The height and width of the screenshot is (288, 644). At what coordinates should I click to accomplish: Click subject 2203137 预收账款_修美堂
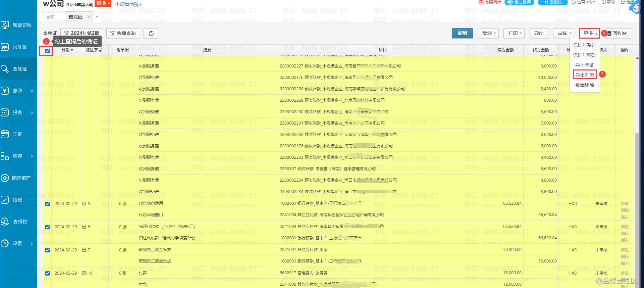tap(328, 169)
